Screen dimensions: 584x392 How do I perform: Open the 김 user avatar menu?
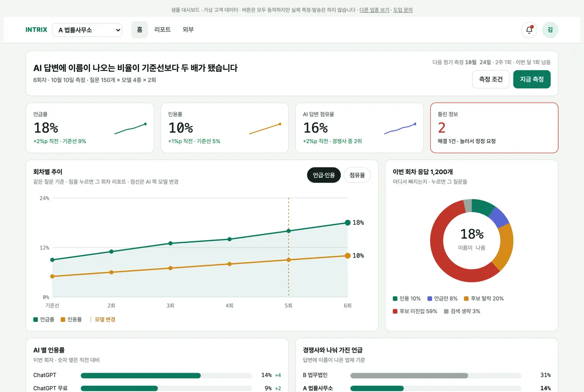[550, 30]
